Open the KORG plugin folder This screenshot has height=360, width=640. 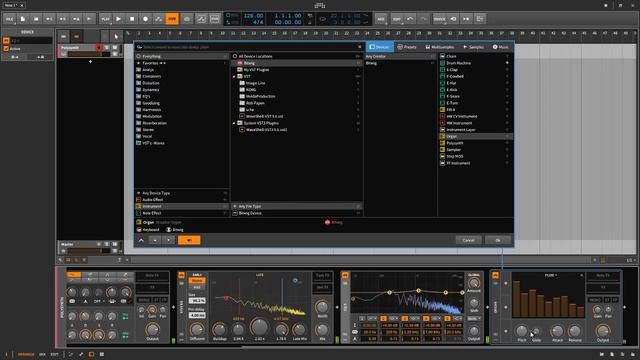(x=296, y=90)
